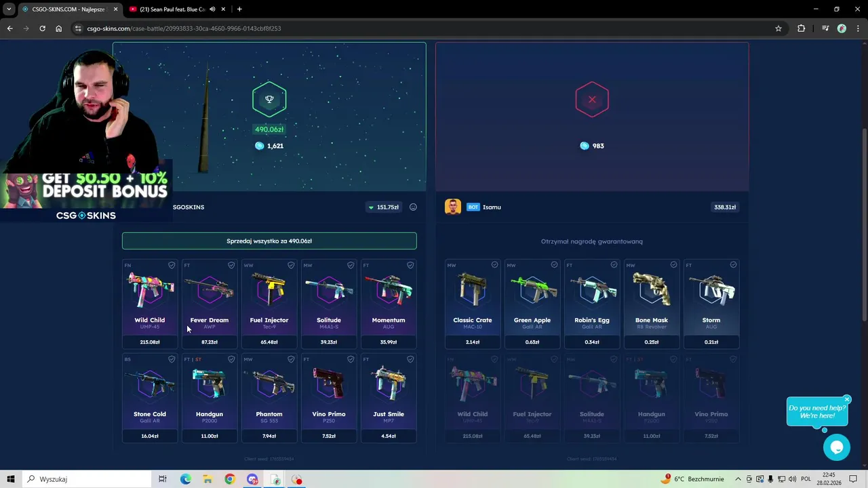Open Windows Start menu
This screenshot has width=868, height=488.
(x=10, y=479)
